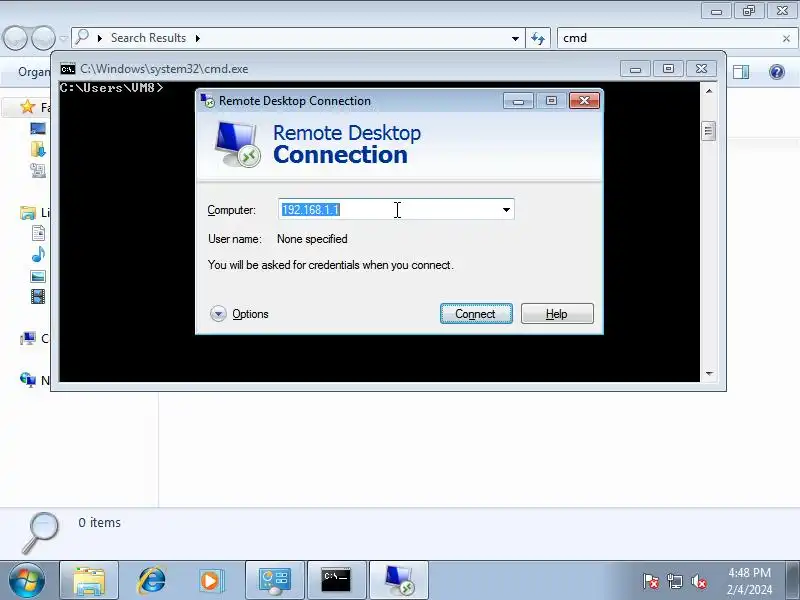Click the magnifier icon in the address bar
The height and width of the screenshot is (600, 800).
click(82, 37)
